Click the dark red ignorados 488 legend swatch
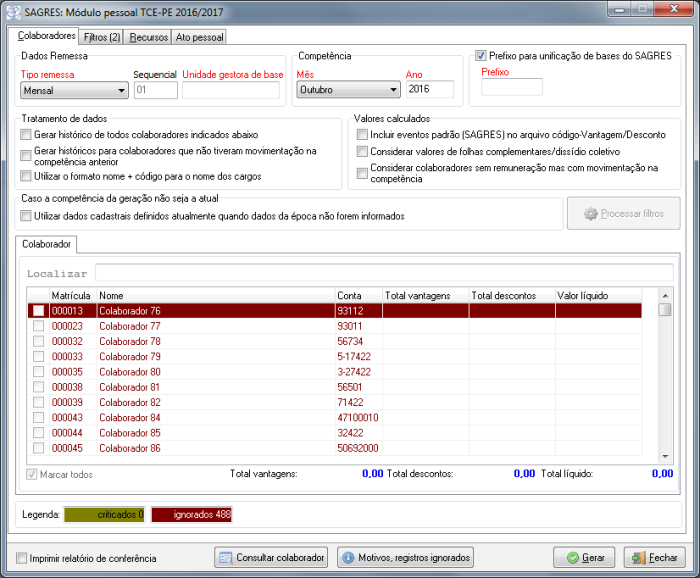 tap(190, 515)
